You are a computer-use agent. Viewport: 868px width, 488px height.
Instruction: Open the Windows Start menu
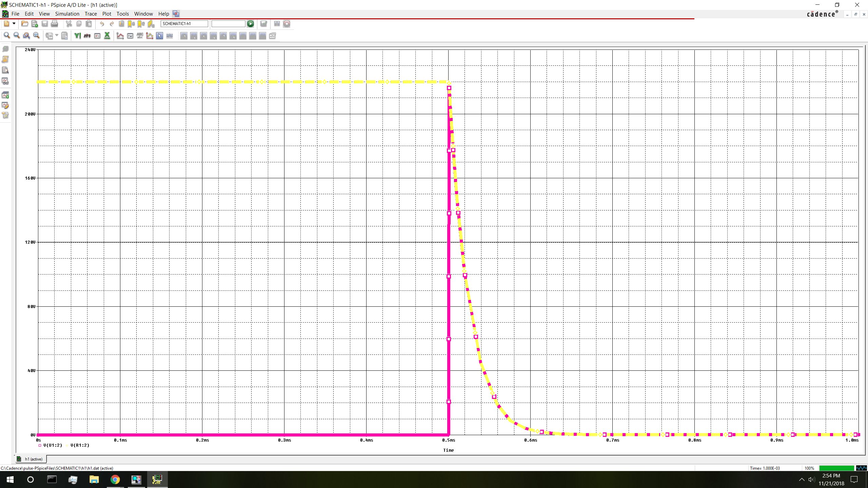pos(10,480)
